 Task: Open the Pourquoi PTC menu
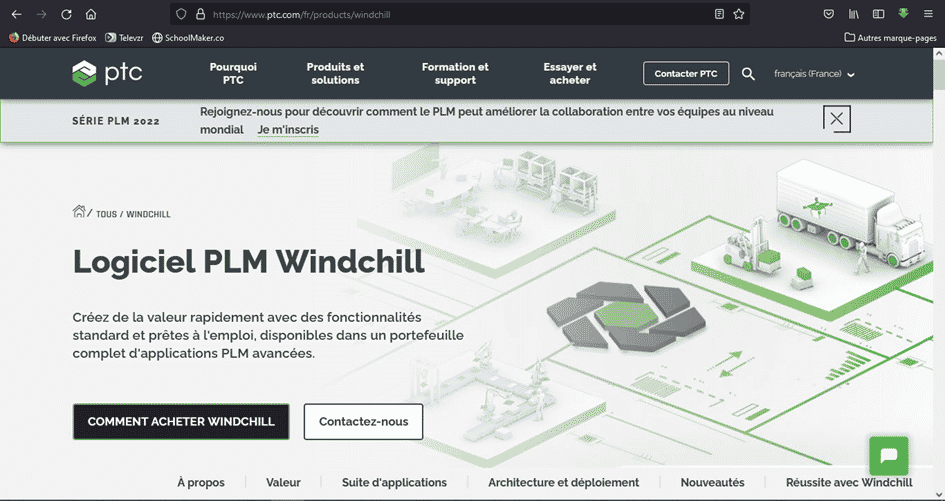click(233, 74)
